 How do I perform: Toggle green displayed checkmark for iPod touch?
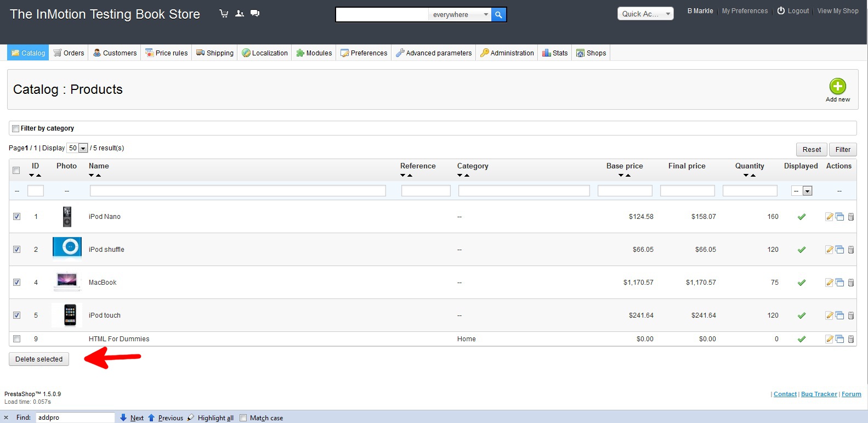pos(801,315)
